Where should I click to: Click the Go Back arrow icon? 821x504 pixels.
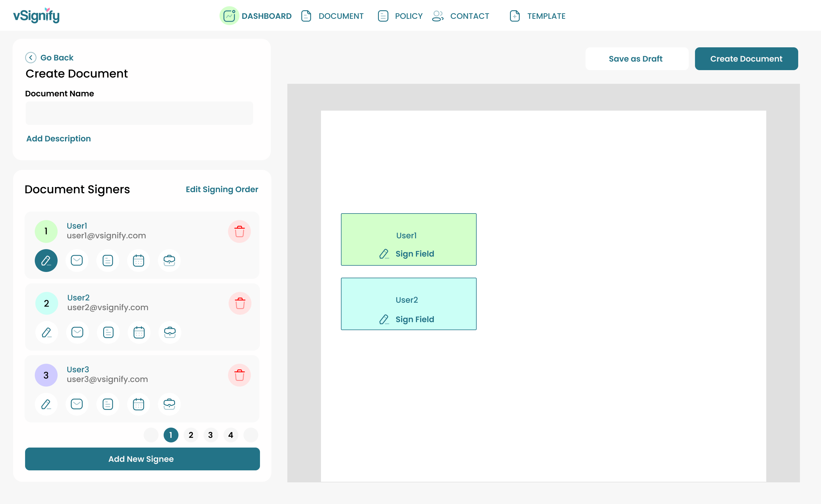point(31,57)
